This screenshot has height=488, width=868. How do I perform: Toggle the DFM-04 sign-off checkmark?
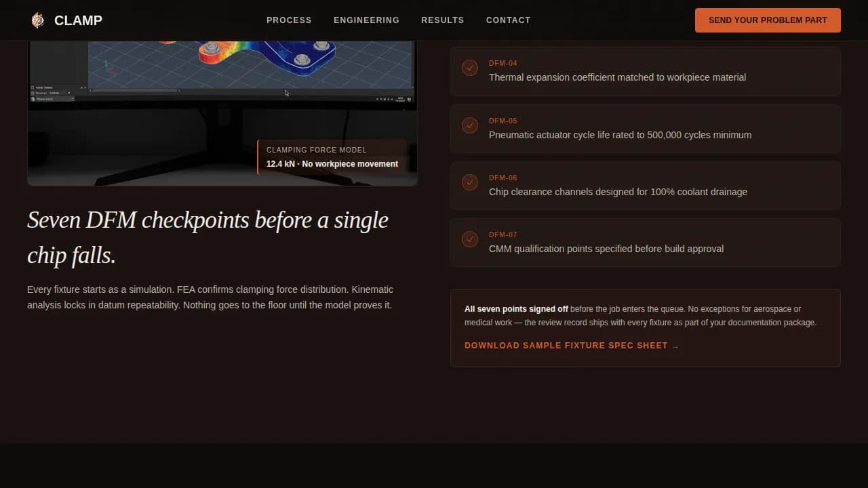pos(470,68)
